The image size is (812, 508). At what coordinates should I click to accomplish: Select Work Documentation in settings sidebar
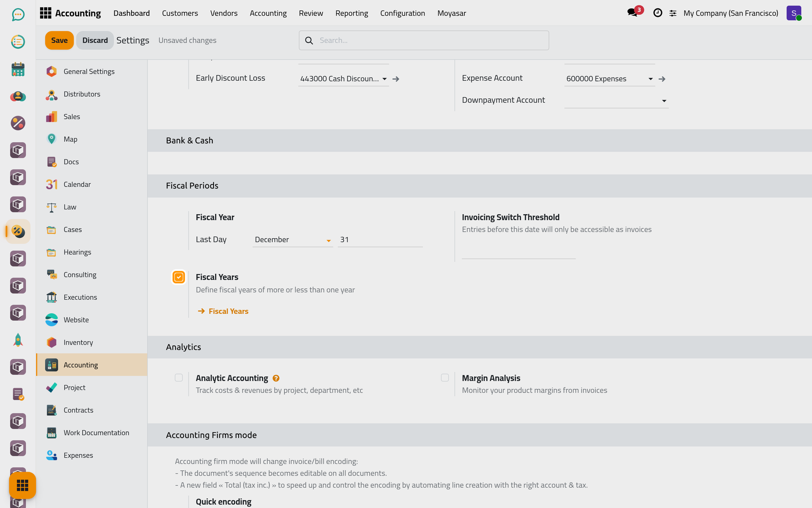pos(91,433)
